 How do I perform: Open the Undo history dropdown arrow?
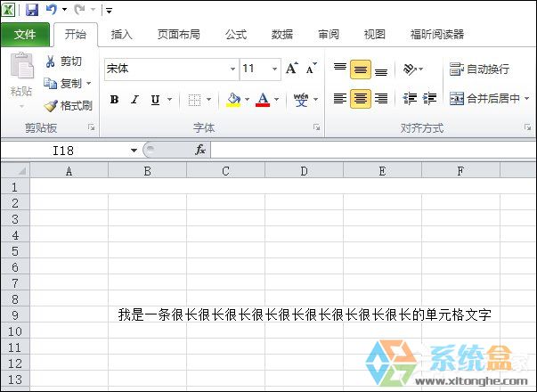[64, 10]
